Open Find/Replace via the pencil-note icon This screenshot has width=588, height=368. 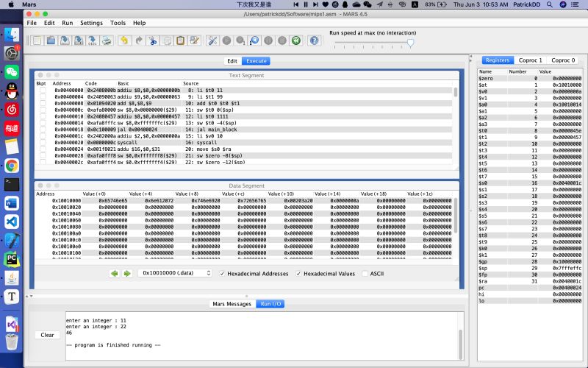[x=194, y=40]
